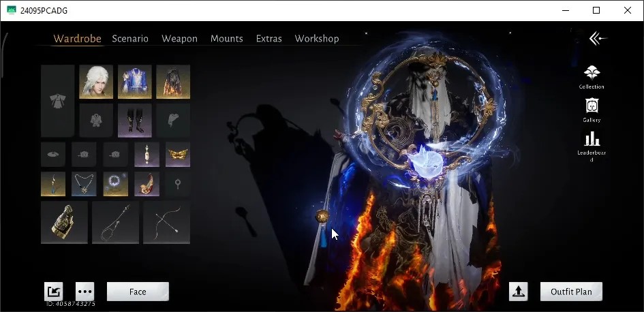Open the Gallery
Viewport: 644px width, 312px height.
point(592,110)
